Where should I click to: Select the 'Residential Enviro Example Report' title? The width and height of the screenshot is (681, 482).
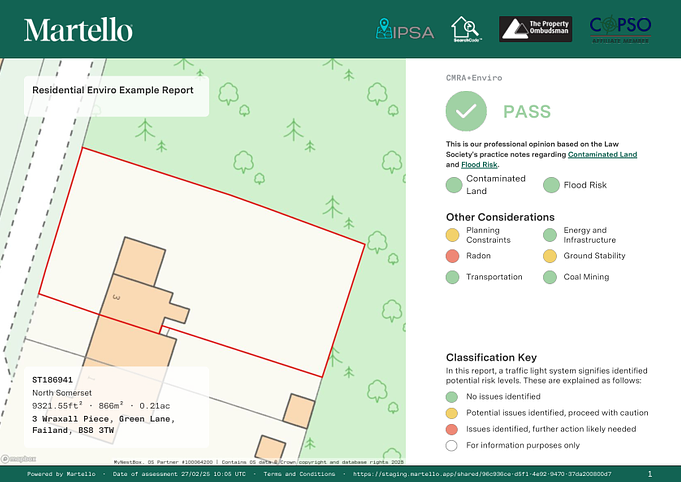113,90
